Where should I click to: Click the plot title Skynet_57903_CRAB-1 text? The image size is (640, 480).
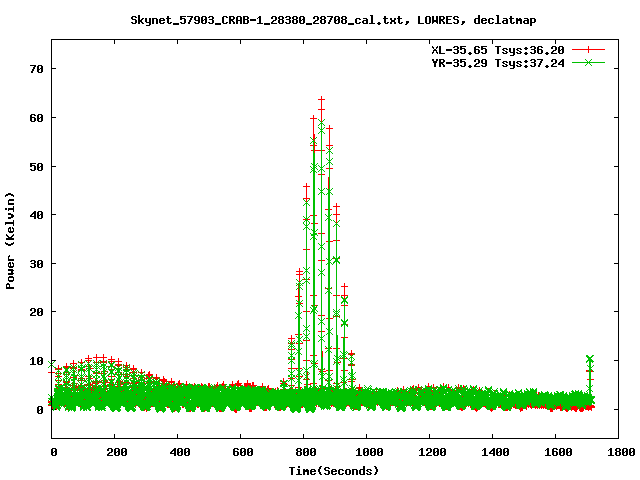coord(333,20)
